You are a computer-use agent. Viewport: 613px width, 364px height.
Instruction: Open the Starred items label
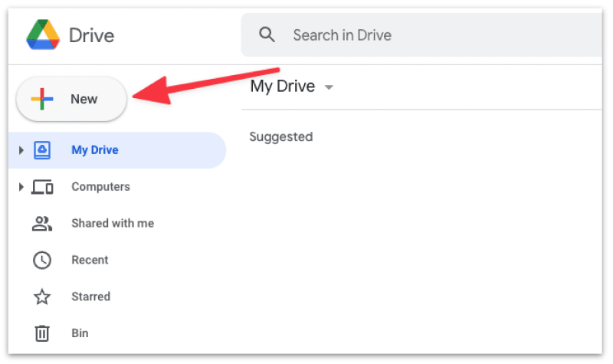click(x=90, y=297)
